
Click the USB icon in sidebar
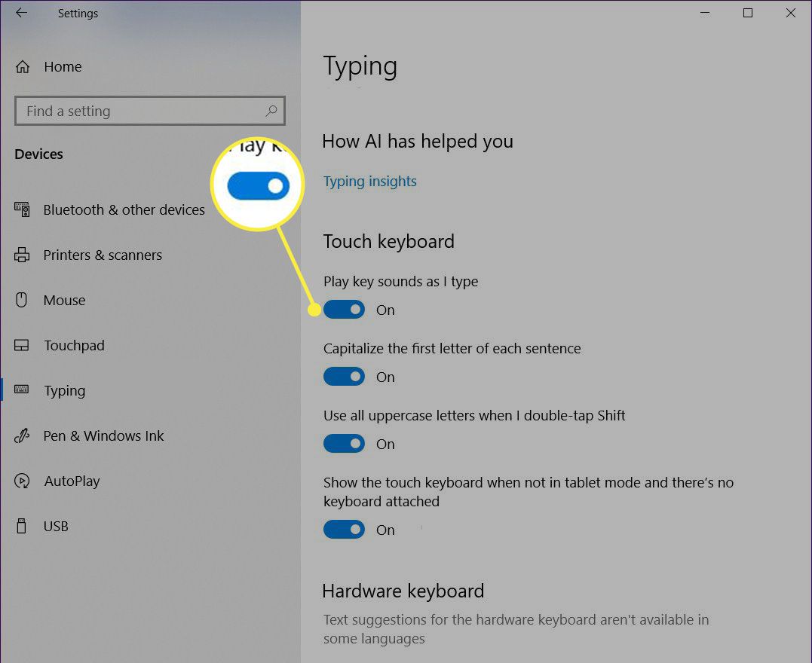click(22, 526)
